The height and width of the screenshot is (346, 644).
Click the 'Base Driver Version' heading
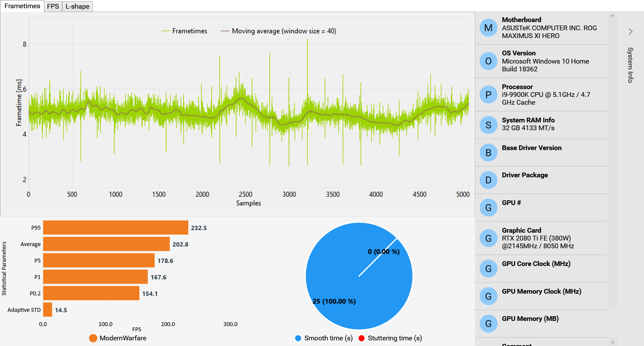pos(532,148)
